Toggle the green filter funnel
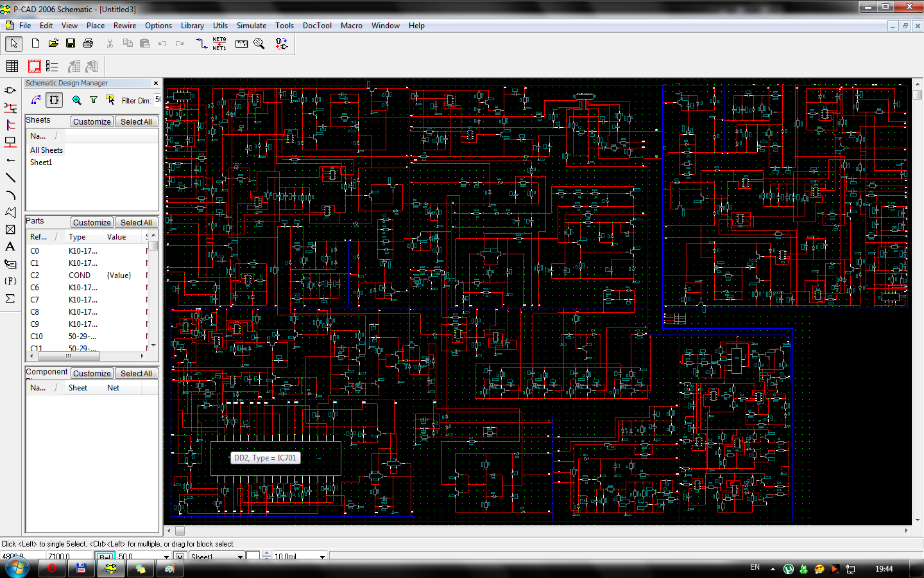 coord(94,100)
